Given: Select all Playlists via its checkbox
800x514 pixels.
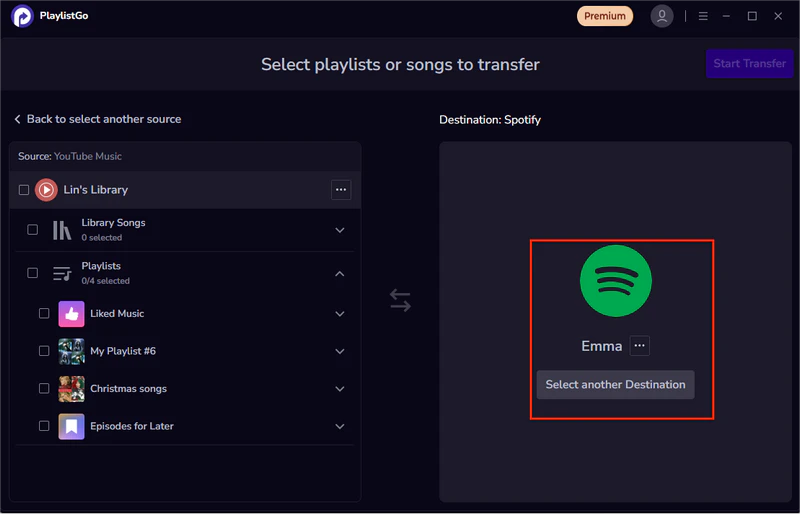Looking at the screenshot, I should coord(33,273).
